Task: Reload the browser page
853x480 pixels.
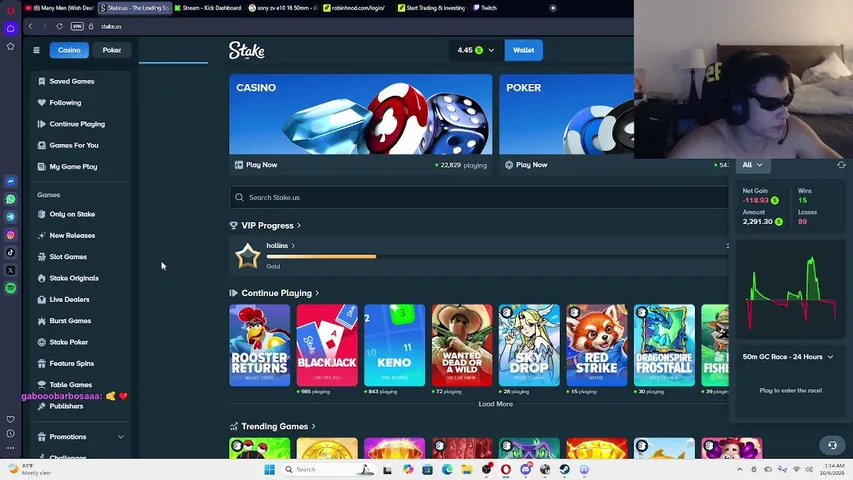Action: [x=59, y=26]
